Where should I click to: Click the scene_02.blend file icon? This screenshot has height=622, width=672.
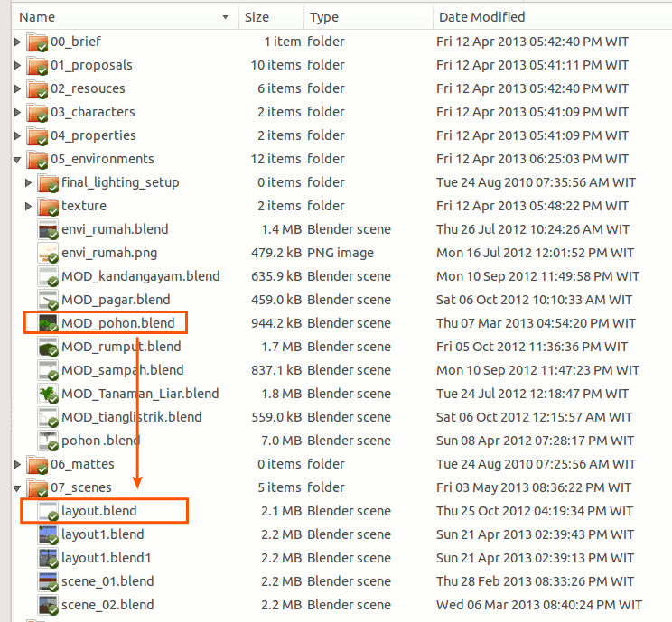tap(48, 605)
